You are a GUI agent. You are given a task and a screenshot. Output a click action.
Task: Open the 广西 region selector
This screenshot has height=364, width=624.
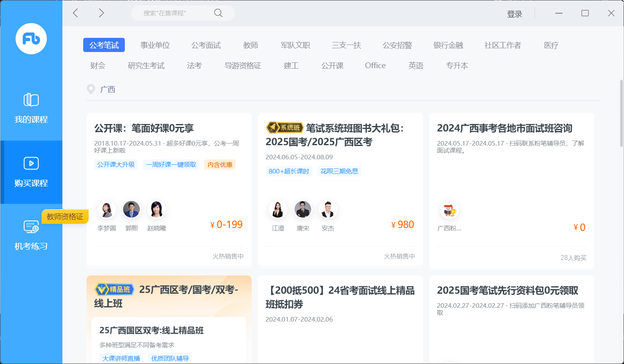108,89
